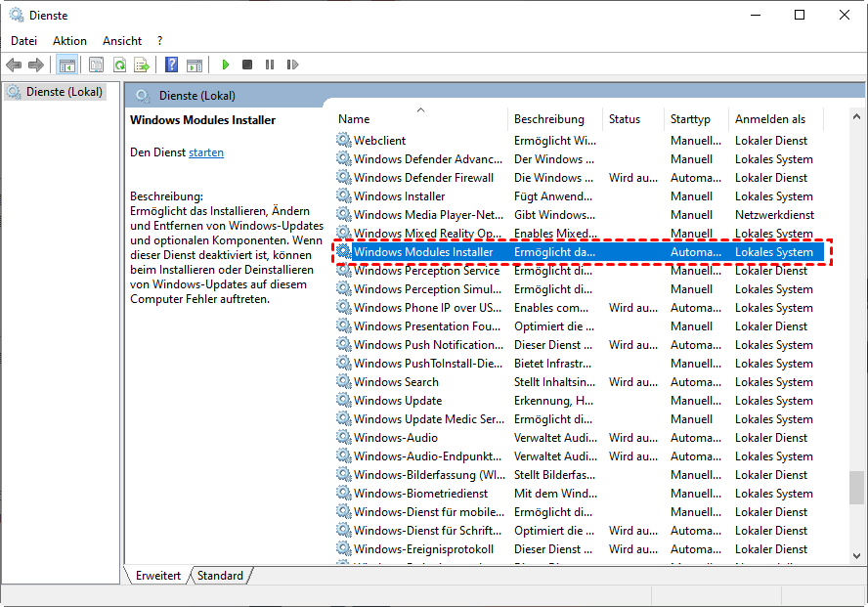Toggle the action pane toolbar icon
868x607 pixels.
pos(195,65)
